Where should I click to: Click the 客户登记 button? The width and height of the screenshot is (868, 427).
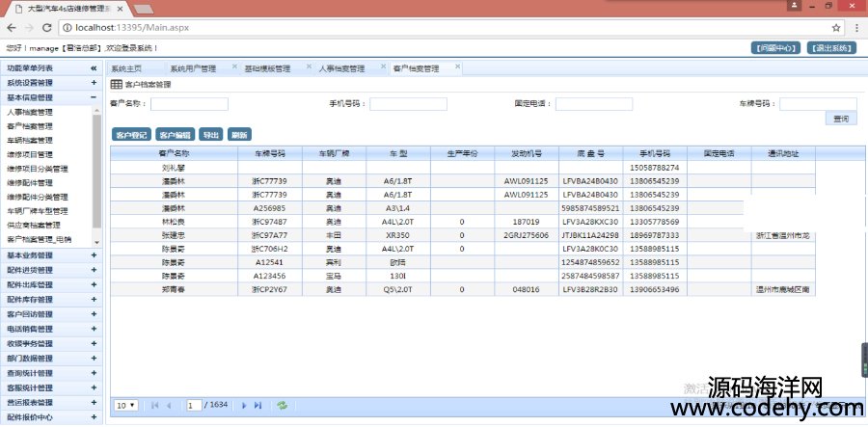tap(131, 134)
